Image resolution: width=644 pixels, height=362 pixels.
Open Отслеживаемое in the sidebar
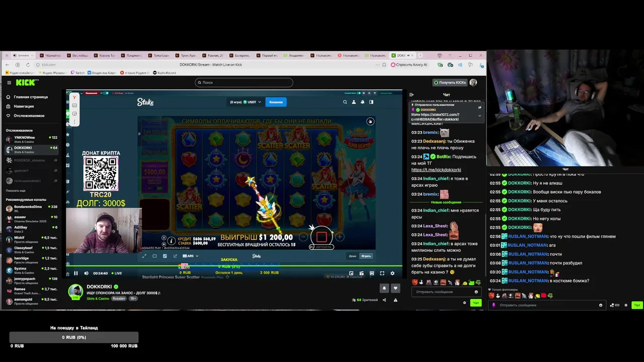point(25,116)
